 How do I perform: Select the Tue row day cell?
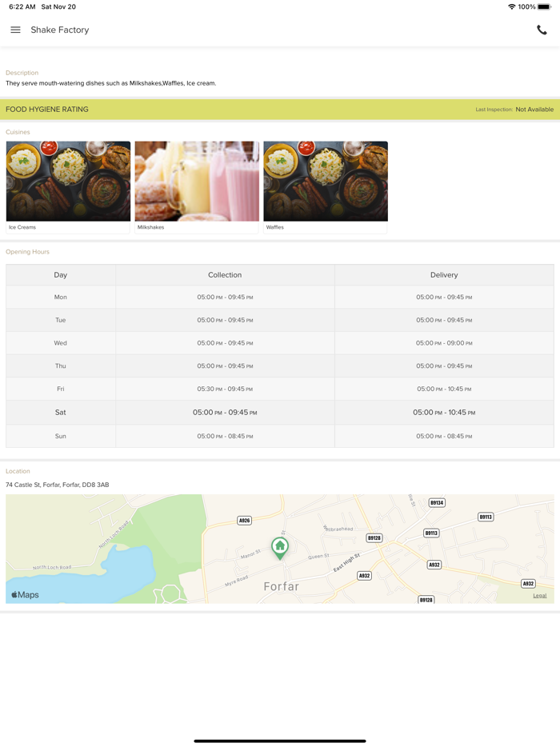61,320
